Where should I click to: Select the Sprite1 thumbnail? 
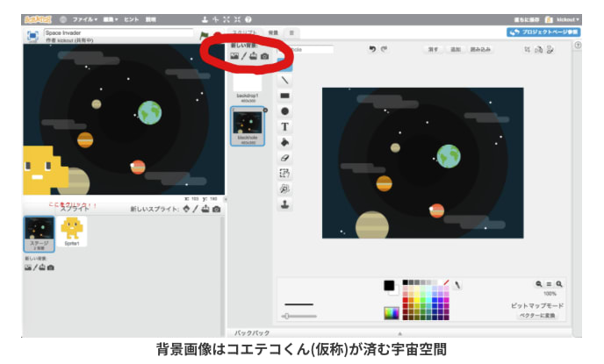(72, 232)
